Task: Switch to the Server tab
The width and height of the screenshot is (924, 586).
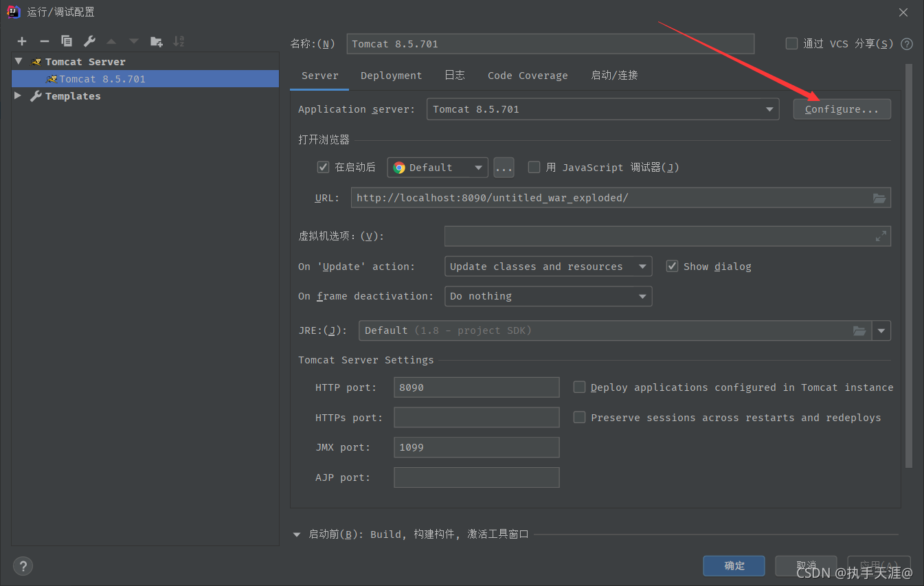Action: coord(320,76)
